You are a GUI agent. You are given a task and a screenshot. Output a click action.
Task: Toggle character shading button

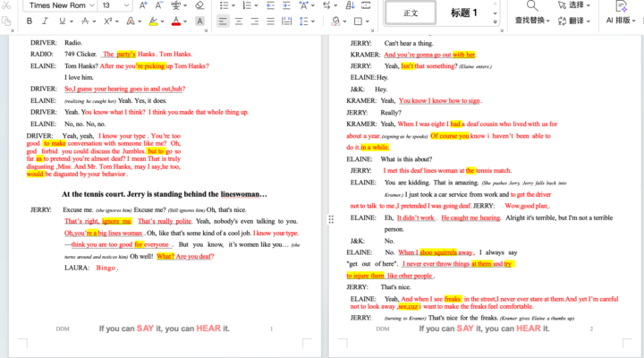pyautogui.click(x=199, y=21)
